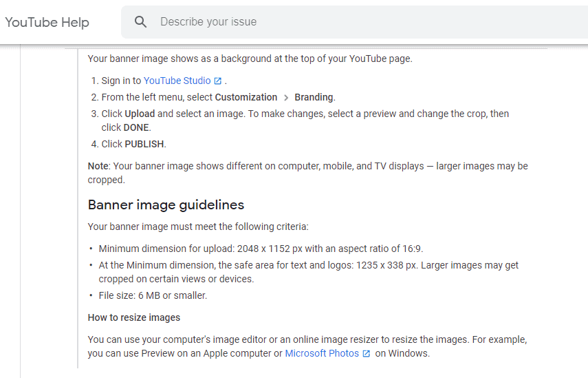The width and height of the screenshot is (588, 378).
Task: Click the bold word 'Upload' in step 3
Action: pyautogui.click(x=140, y=114)
